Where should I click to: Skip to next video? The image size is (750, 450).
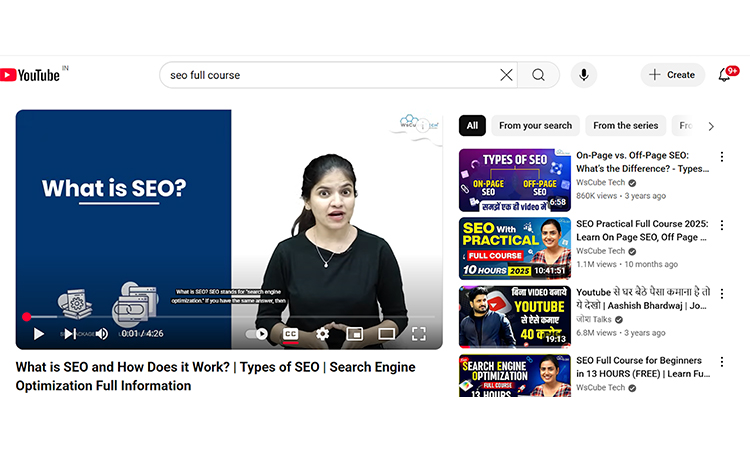70,334
